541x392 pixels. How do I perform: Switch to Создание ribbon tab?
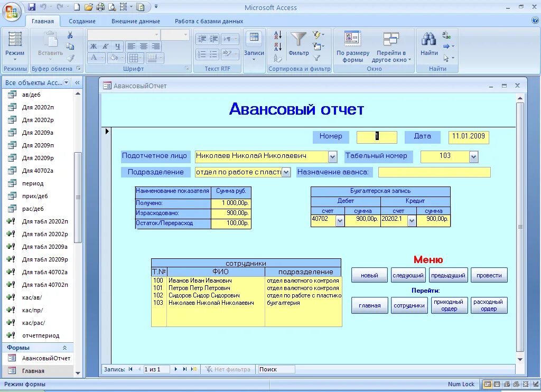tap(82, 21)
